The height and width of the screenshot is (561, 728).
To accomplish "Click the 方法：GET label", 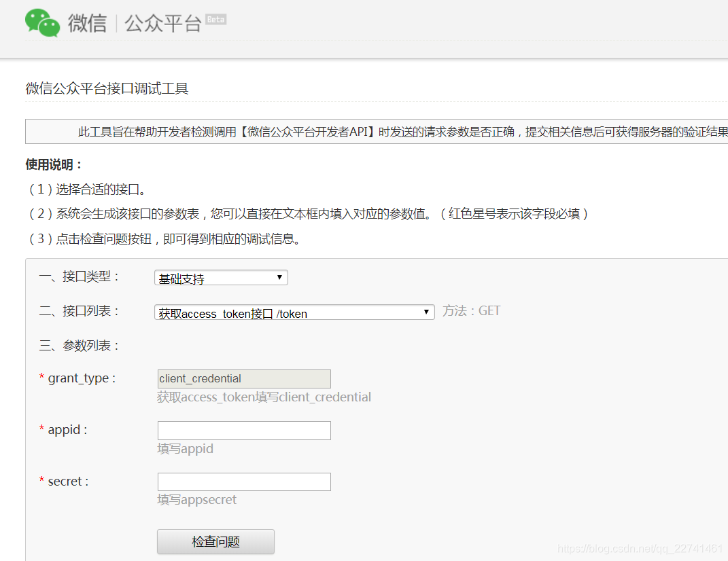I will coord(471,311).
